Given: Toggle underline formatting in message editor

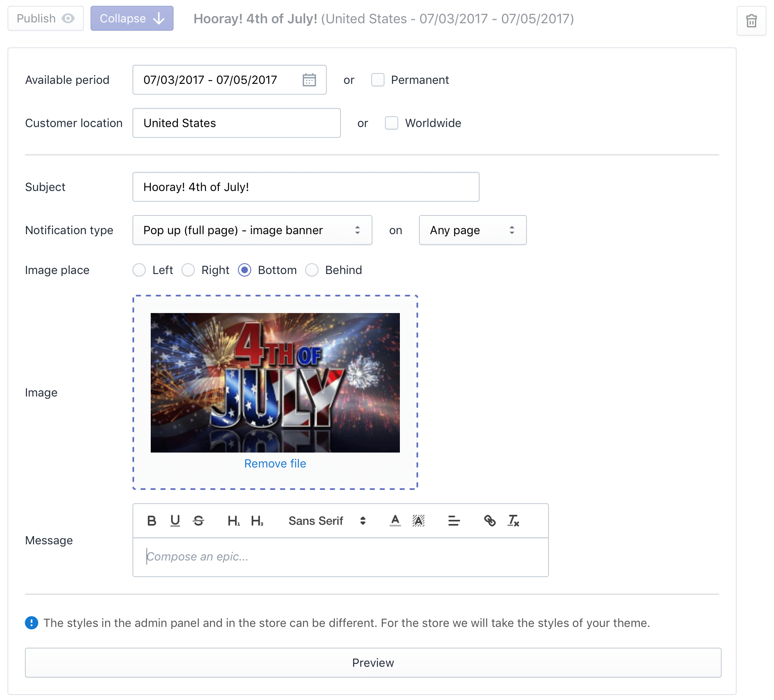Looking at the screenshot, I should pyautogui.click(x=175, y=521).
